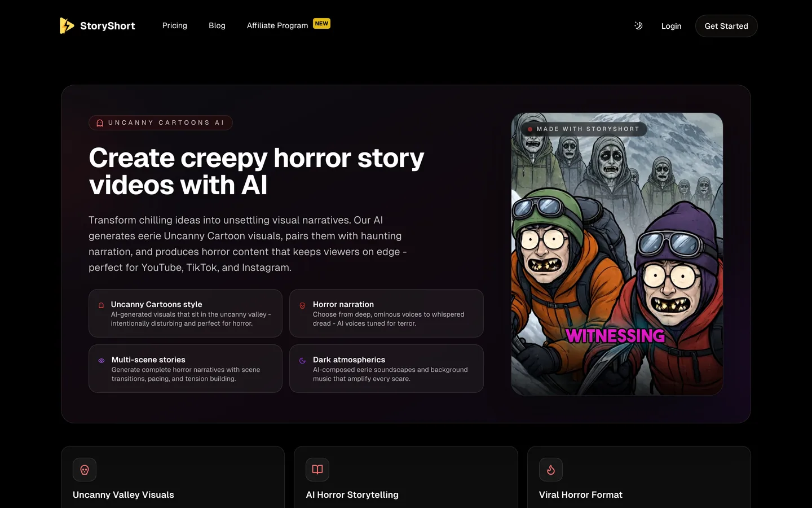This screenshot has height=508, width=812.
Task: Open the Pricing page
Action: [175, 25]
